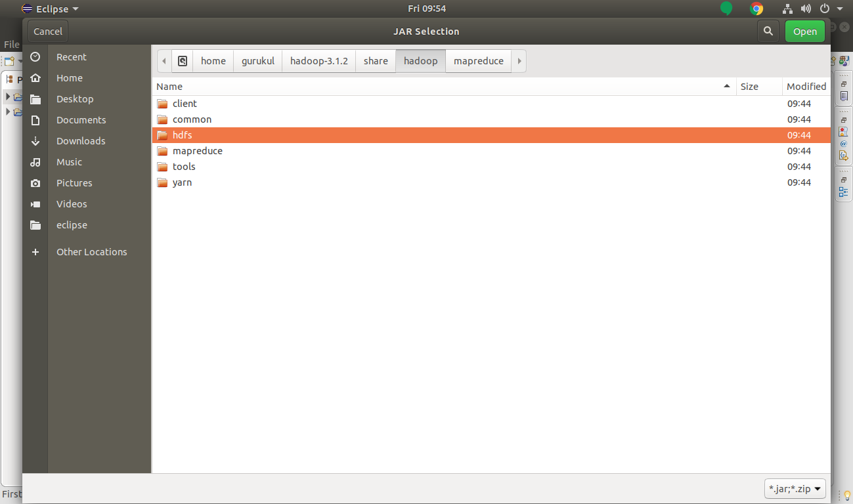Sort files by the Modified column header
The image size is (853, 504).
(806, 87)
